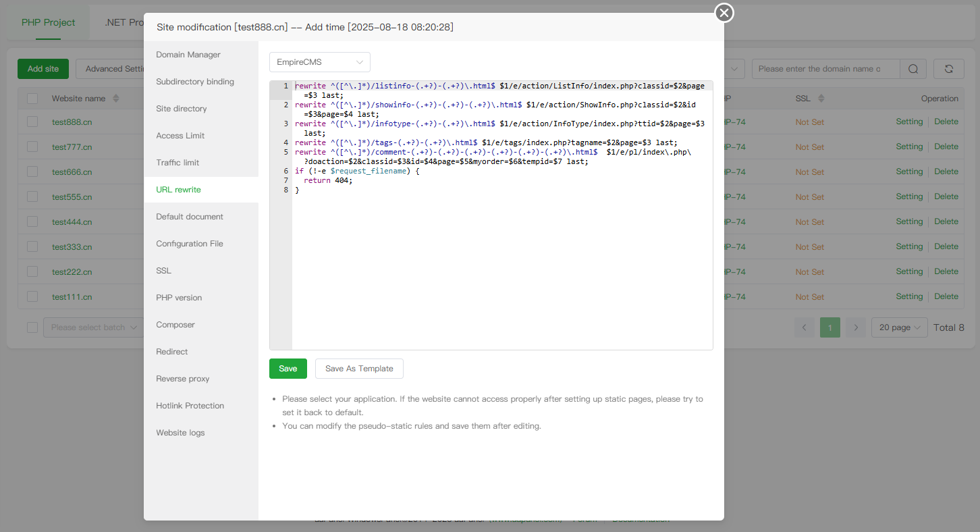The height and width of the screenshot is (532, 980).
Task: Toggle the select-all checkbox in table header
Action: 32,99
